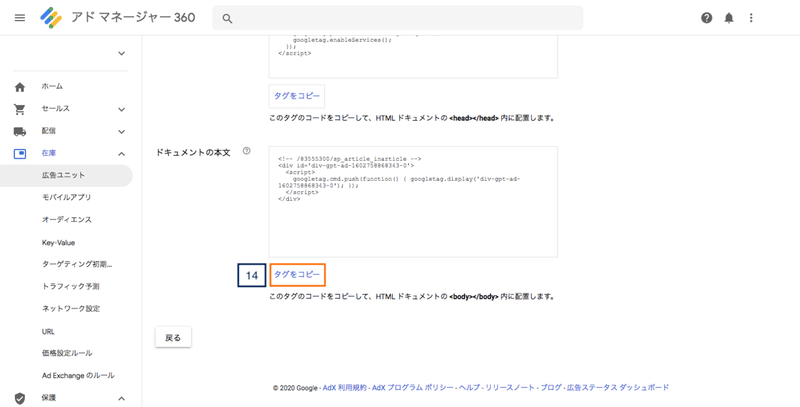Click the Home house icon
The width and height of the screenshot is (800, 407).
tap(20, 87)
